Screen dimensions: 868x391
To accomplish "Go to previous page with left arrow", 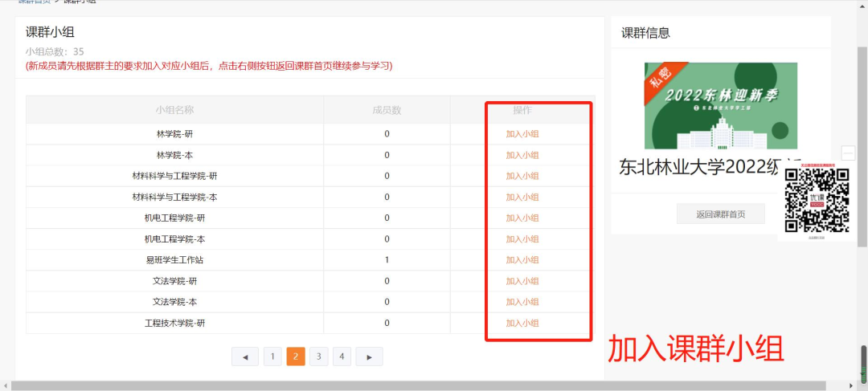I will click(x=245, y=356).
